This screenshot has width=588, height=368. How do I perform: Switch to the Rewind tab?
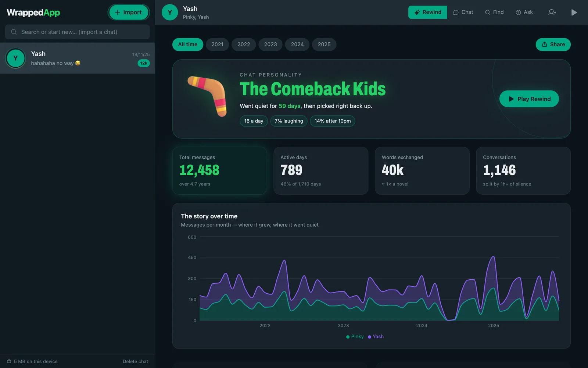tap(427, 12)
